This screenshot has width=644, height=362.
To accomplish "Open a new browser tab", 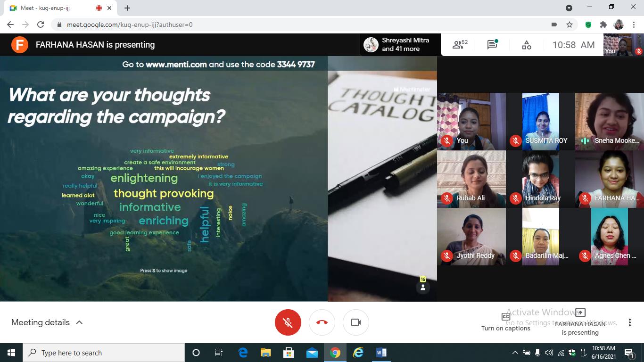I will coord(127,8).
